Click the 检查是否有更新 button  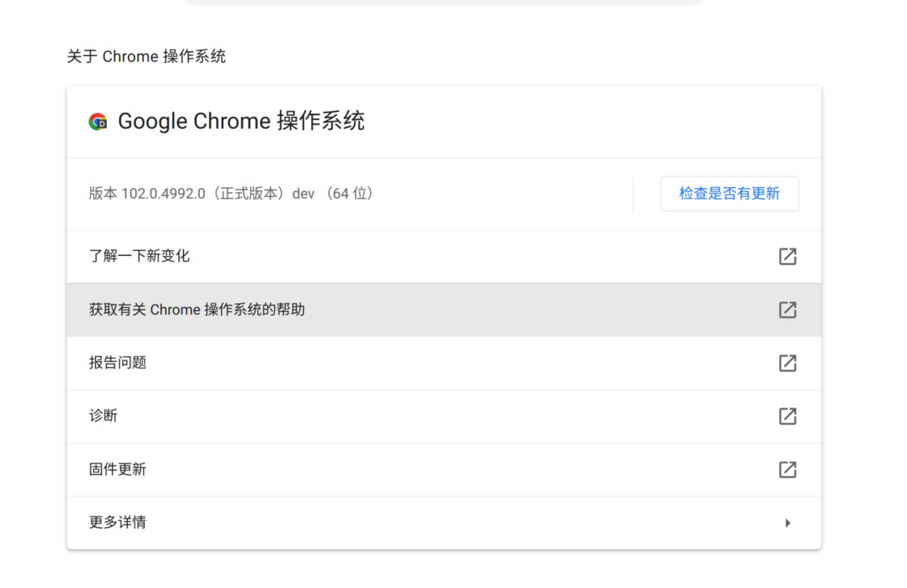click(x=729, y=194)
